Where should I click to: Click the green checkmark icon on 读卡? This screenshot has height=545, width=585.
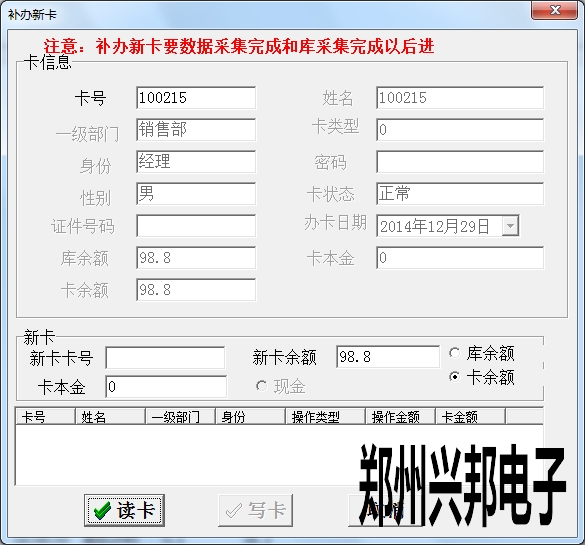[x=102, y=510]
